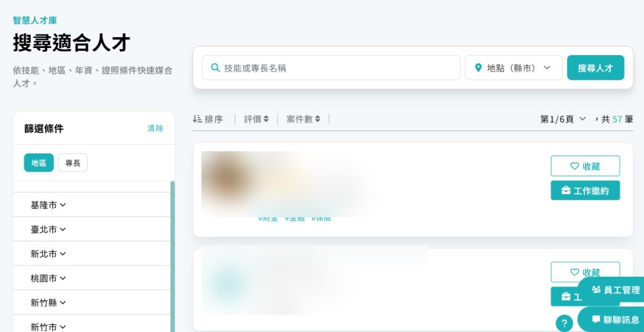Screen dimensions: 644x332
Task: Clear filters with 清除 link
Action: click(x=155, y=128)
